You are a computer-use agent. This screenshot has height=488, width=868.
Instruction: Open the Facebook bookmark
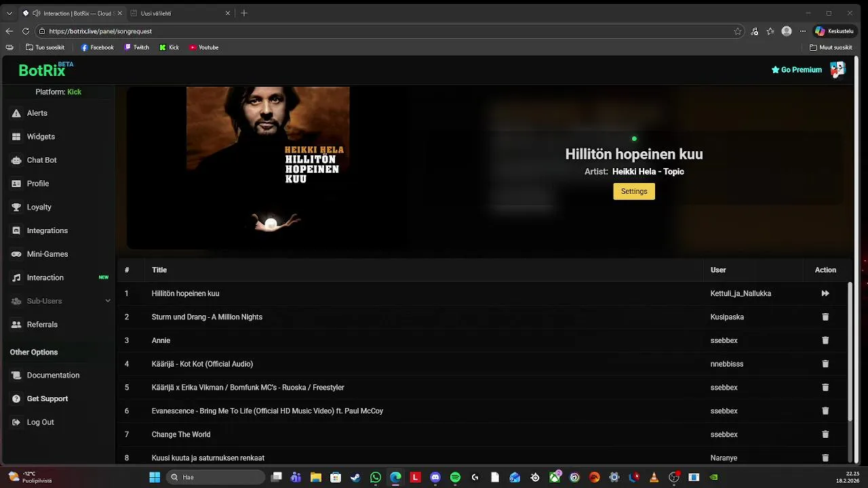click(x=98, y=47)
